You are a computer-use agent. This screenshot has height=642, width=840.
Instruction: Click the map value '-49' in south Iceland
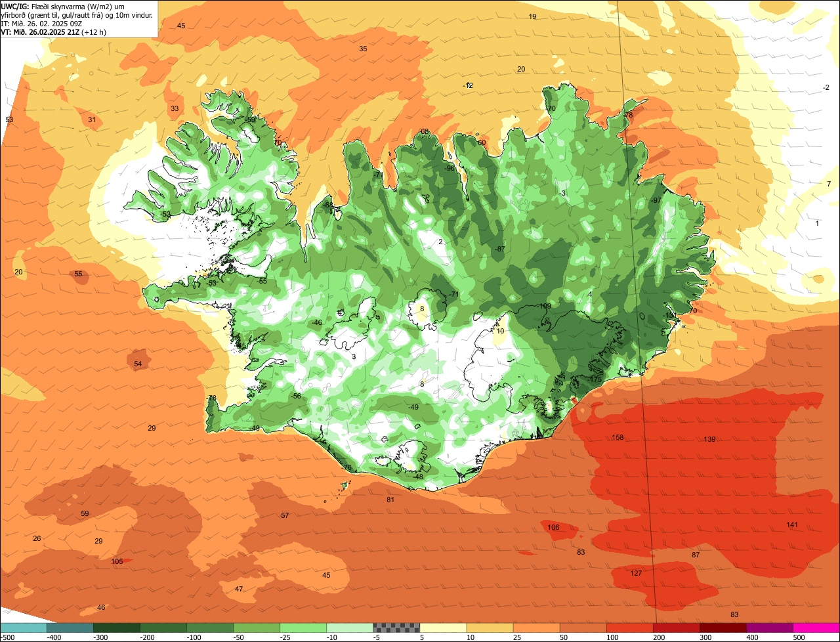pos(413,408)
